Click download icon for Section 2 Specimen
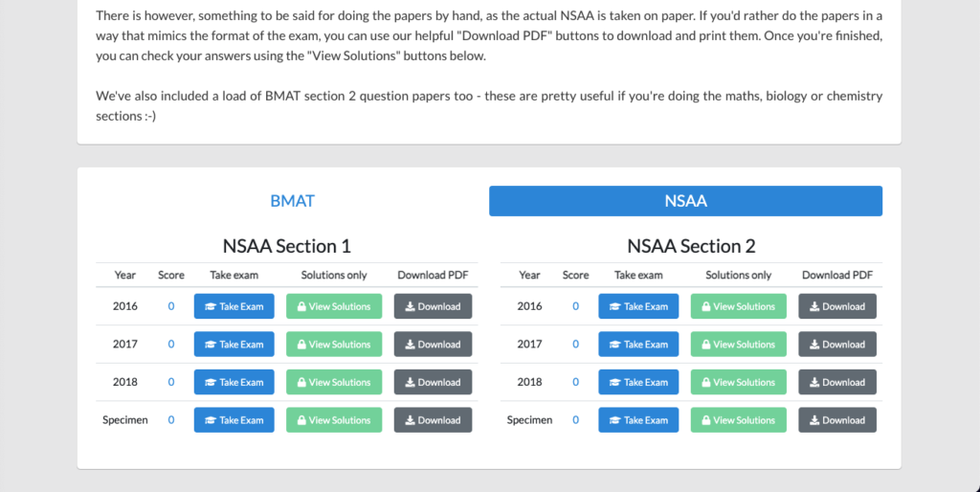The image size is (980, 492). pos(814,420)
